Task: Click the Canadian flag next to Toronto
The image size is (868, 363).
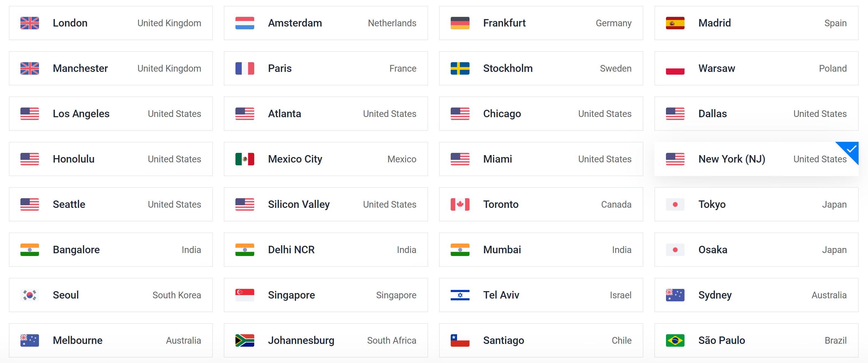Action: coord(460,204)
